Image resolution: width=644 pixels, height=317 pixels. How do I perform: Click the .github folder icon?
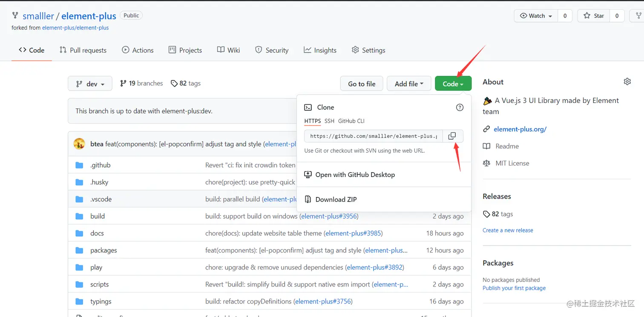(x=79, y=165)
